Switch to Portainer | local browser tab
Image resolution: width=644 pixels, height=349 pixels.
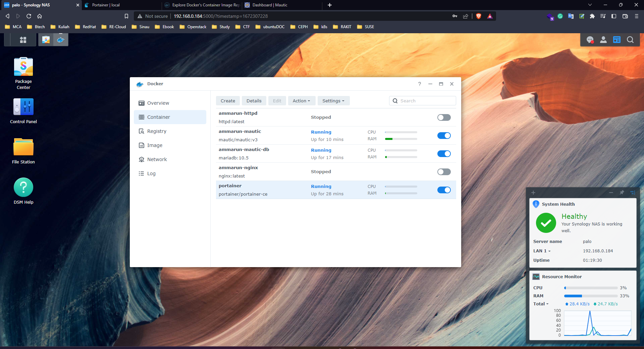click(121, 5)
